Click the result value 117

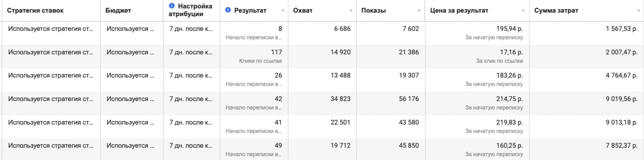[276, 52]
